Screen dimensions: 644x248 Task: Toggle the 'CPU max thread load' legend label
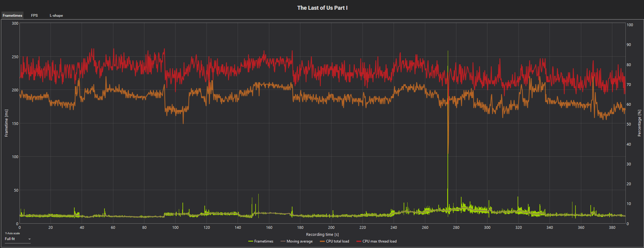pos(380,241)
